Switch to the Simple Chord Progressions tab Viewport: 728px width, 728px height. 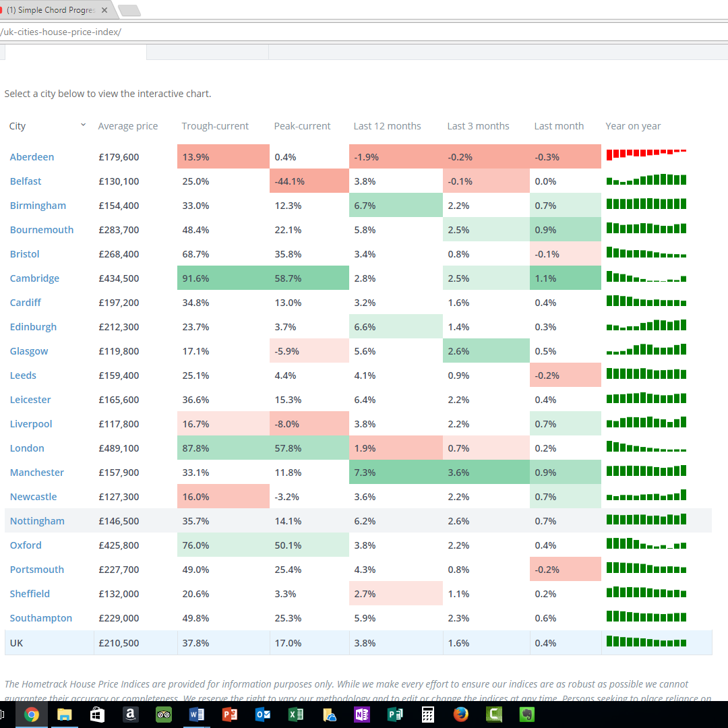point(51,10)
